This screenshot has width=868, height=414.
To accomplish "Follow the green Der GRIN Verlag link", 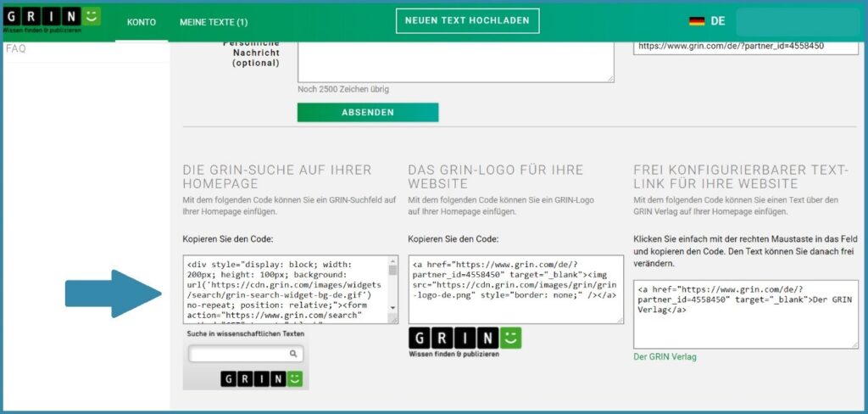I will (x=665, y=357).
